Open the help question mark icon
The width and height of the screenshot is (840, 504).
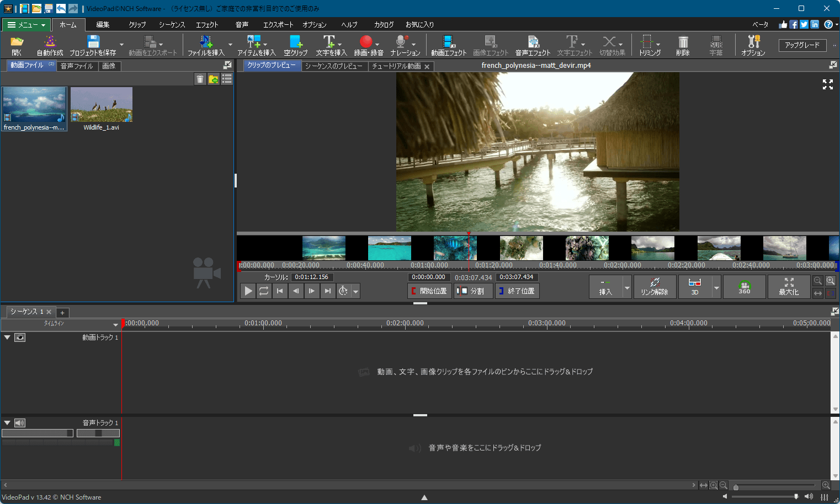pos(828,24)
